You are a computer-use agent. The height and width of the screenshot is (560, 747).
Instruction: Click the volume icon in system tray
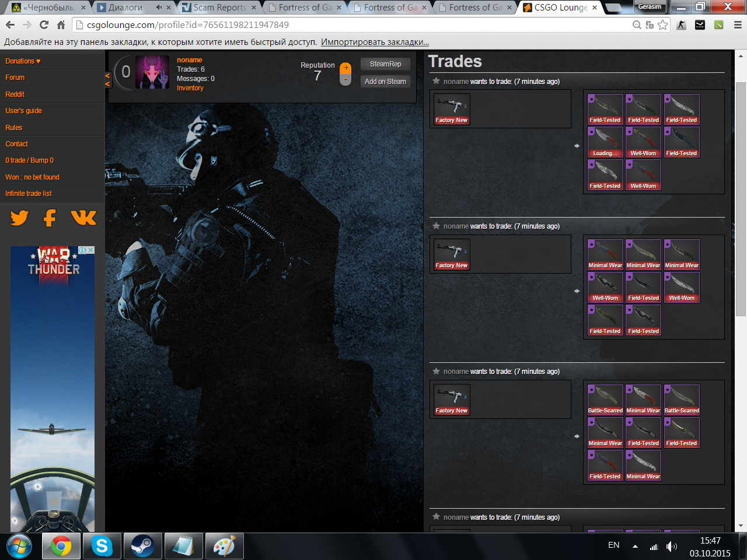click(672, 547)
